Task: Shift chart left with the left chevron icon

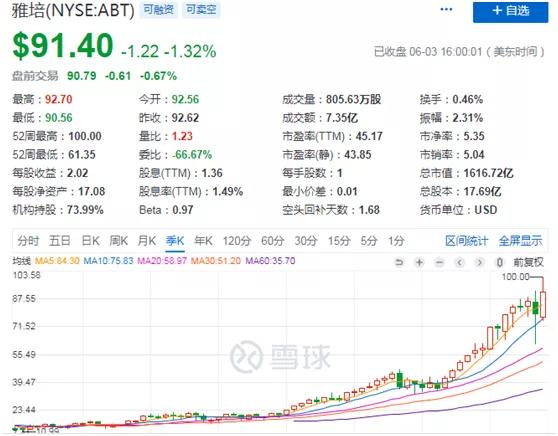Action: coord(459,263)
